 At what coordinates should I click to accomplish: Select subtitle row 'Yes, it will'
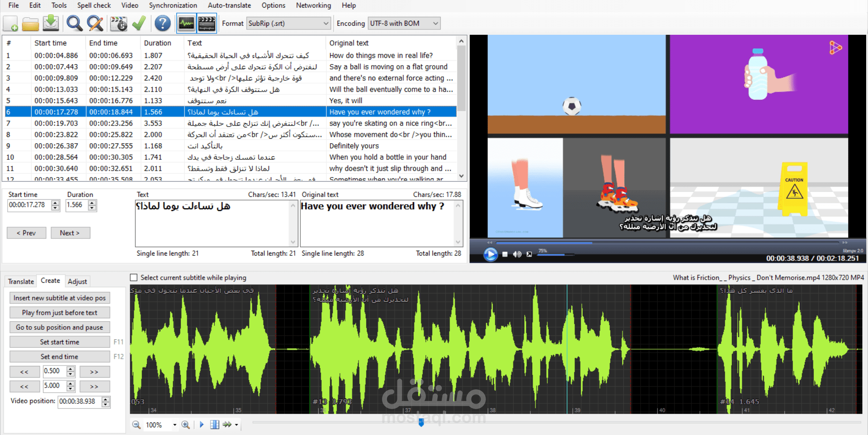click(x=230, y=101)
